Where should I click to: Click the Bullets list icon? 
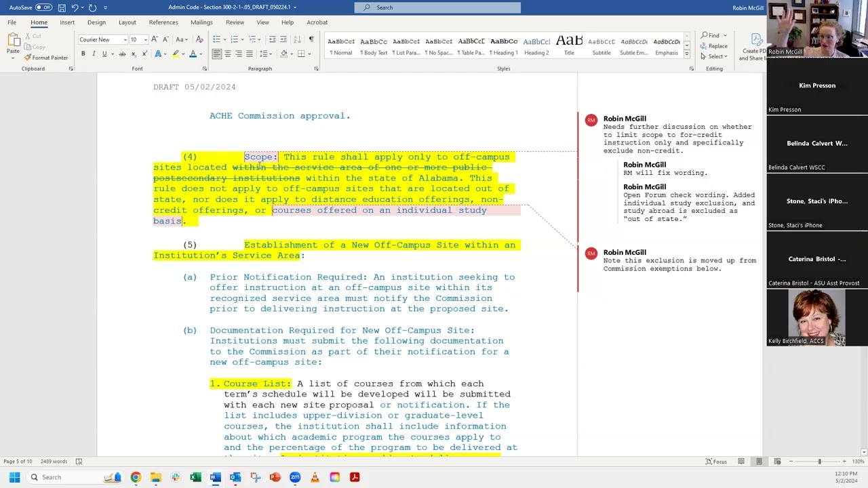[216, 39]
